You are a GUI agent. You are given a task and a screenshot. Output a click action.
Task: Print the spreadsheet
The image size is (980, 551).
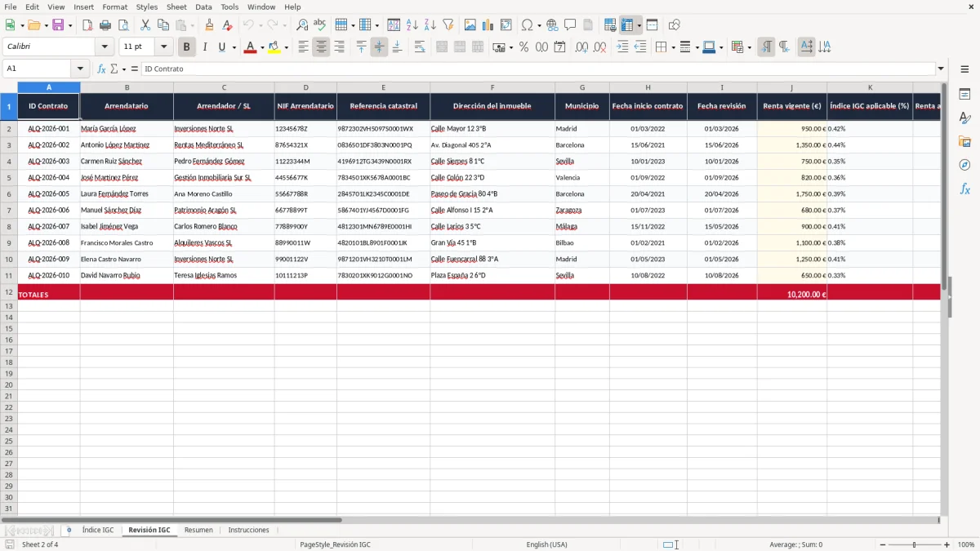(x=105, y=25)
